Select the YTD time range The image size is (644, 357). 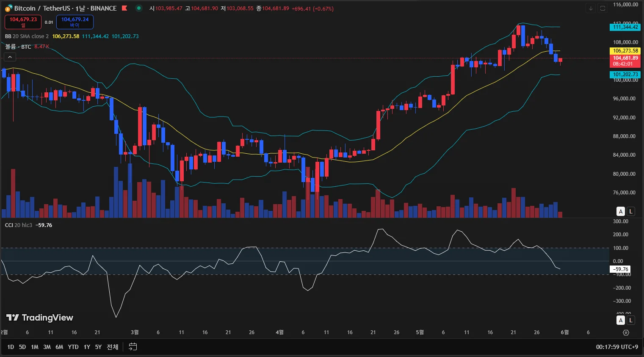[73, 347]
